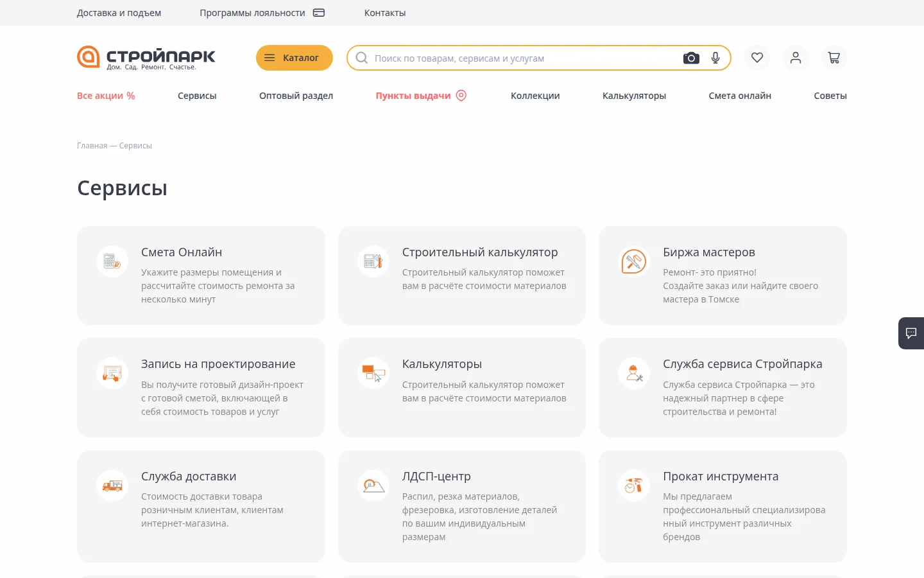The width and height of the screenshot is (924, 578).
Task: Open Калькуляторы in the top navigation
Action: pos(634,96)
